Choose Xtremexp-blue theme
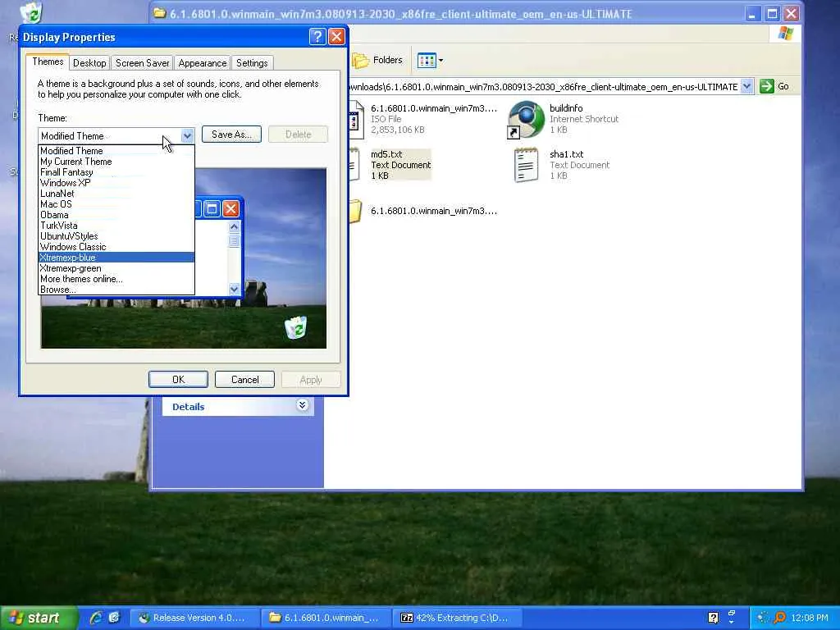Viewport: 840px width, 630px height. [x=116, y=258]
